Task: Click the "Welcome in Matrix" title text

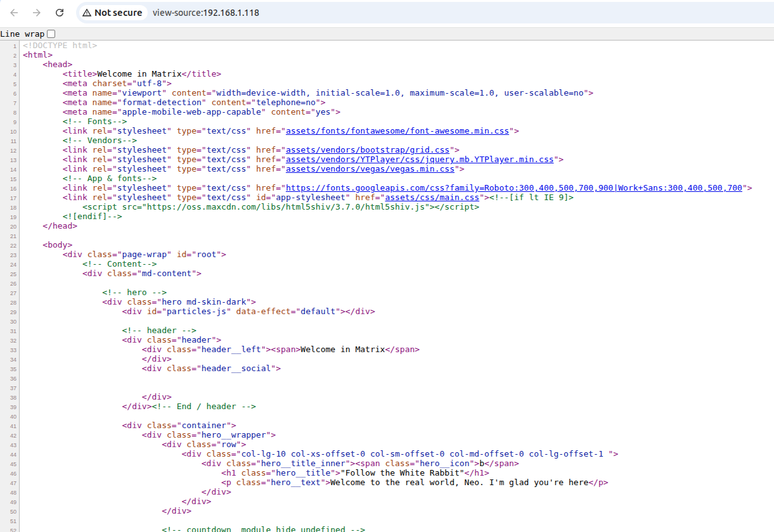Action: (x=139, y=74)
